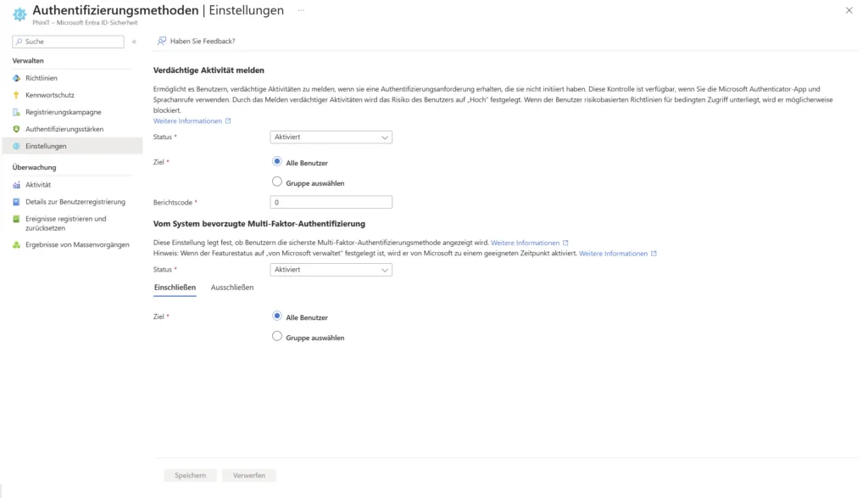This screenshot has height=498, width=868.
Task: Select 'Gruppe auswählen' under Verdächtige Aktivität melden
Action: 277,182
